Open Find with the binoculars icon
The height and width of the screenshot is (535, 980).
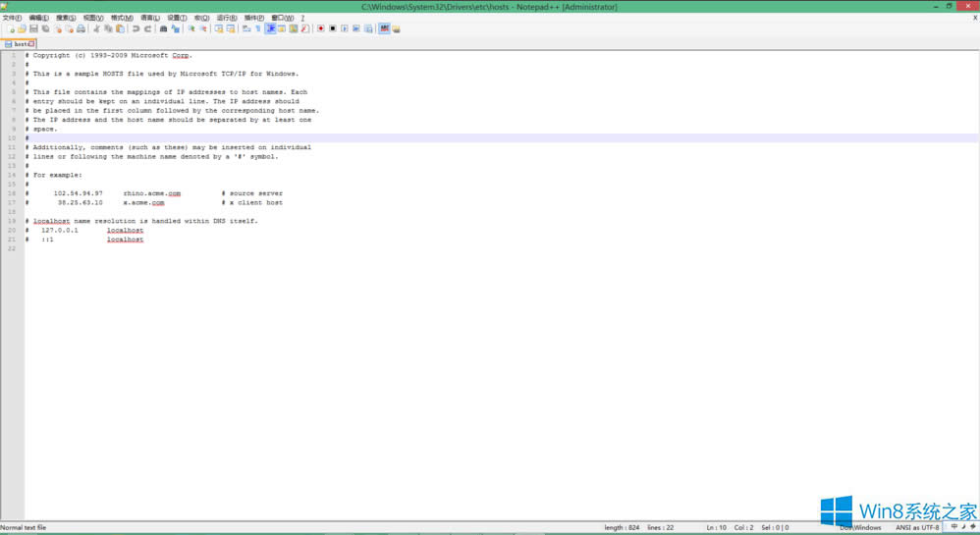pyautogui.click(x=163, y=28)
